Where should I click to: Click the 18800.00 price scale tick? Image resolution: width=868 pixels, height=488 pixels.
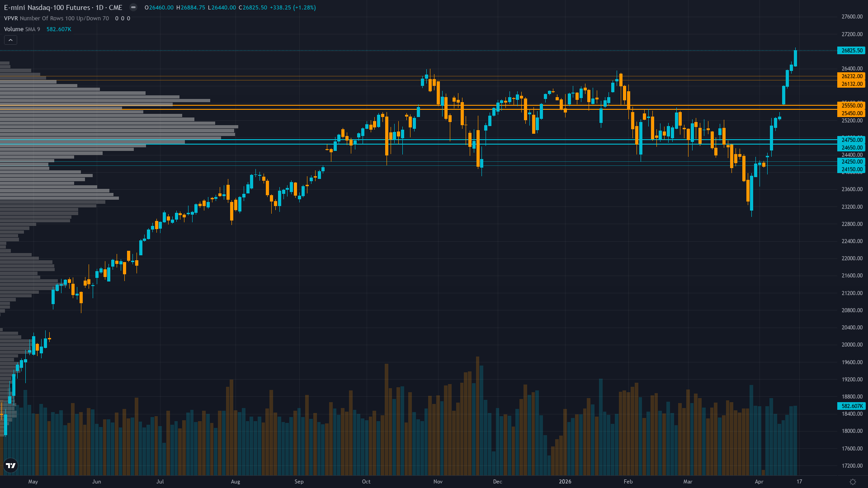click(x=852, y=397)
